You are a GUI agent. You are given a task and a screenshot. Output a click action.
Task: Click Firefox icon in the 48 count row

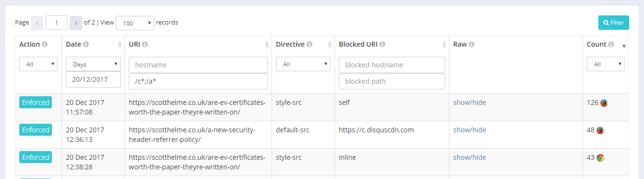pyautogui.click(x=600, y=130)
